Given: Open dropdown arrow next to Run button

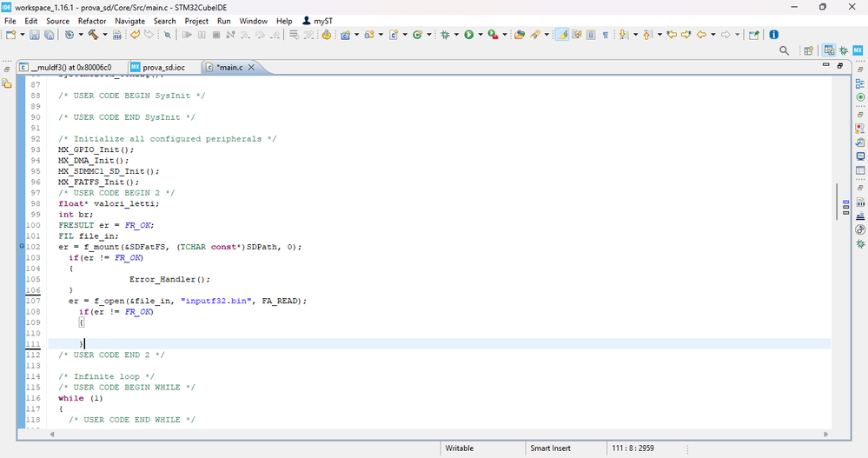Looking at the screenshot, I should click(479, 35).
